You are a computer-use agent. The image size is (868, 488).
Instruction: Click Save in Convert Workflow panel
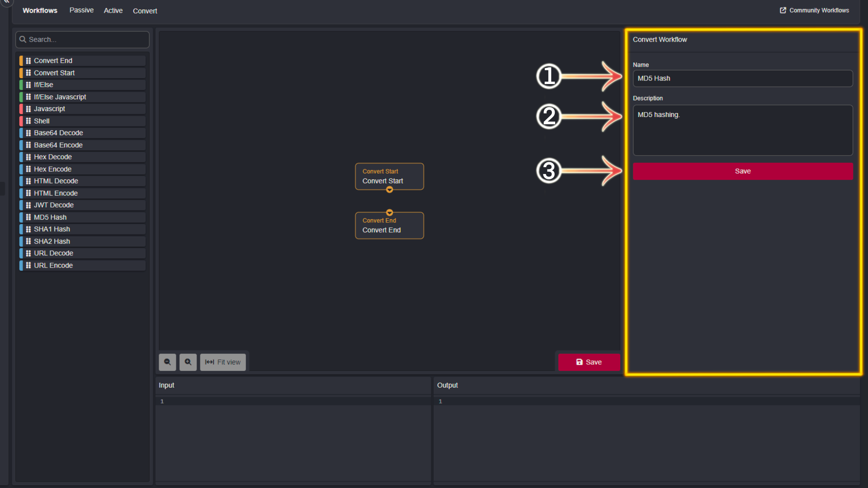(x=743, y=171)
